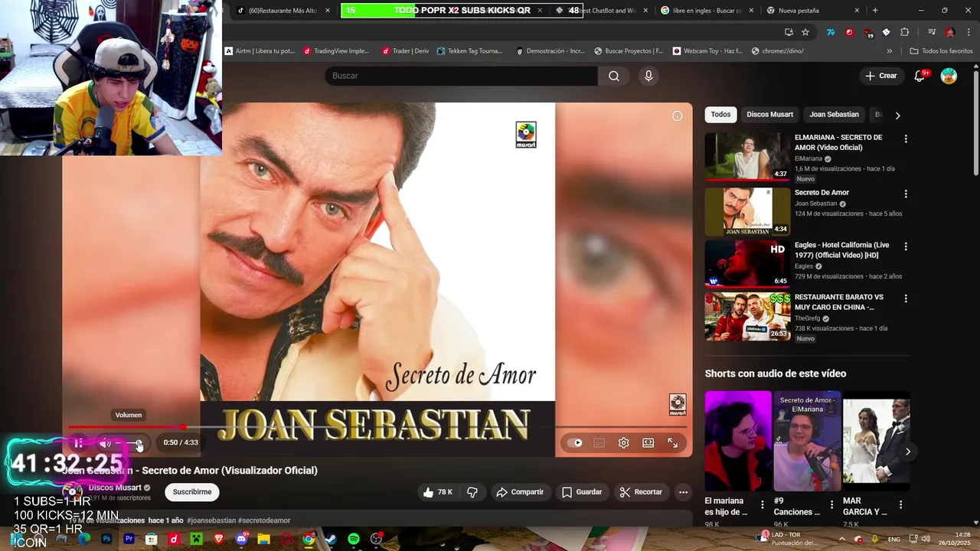
Task: Open the Todos los favoritos folder
Action: tap(941, 51)
